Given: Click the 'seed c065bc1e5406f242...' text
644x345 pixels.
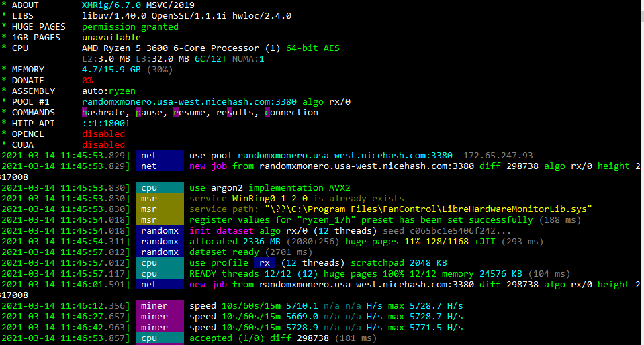Looking at the screenshot, I should [x=447, y=230].
